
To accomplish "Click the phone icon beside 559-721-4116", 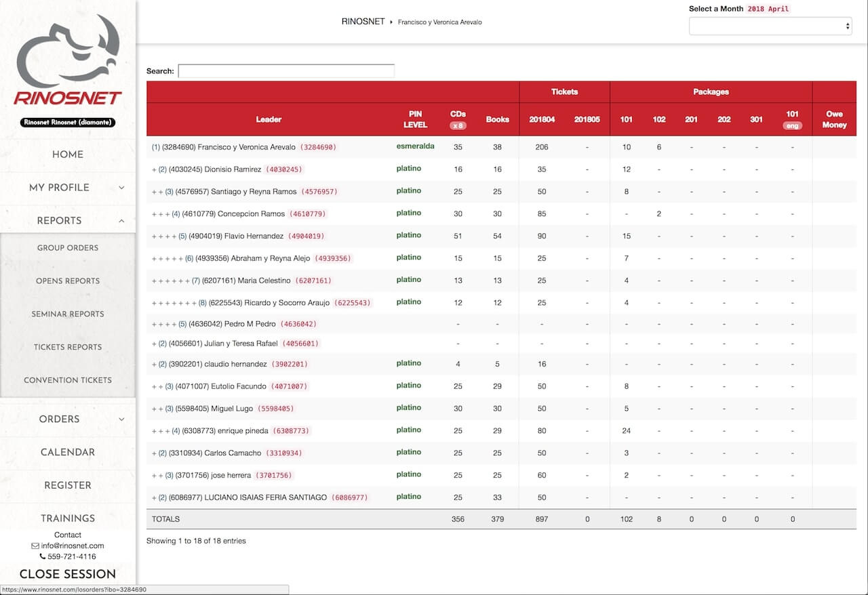I will 42,557.
